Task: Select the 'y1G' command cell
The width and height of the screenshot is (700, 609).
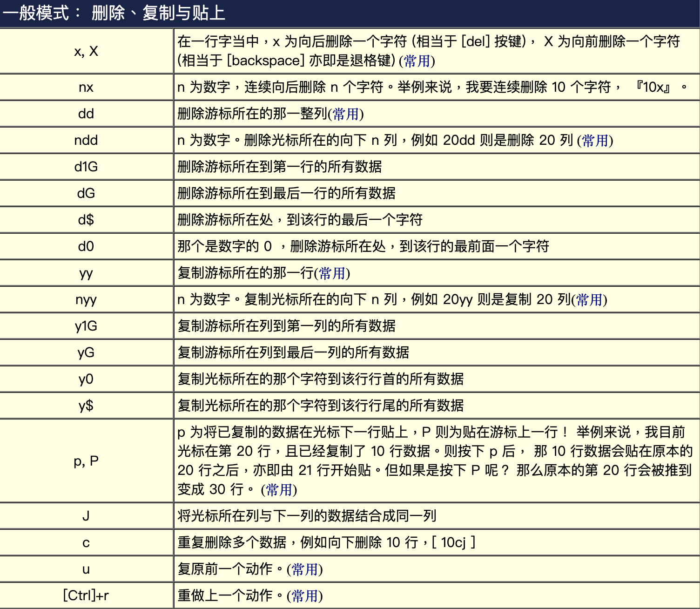Action: [86, 326]
